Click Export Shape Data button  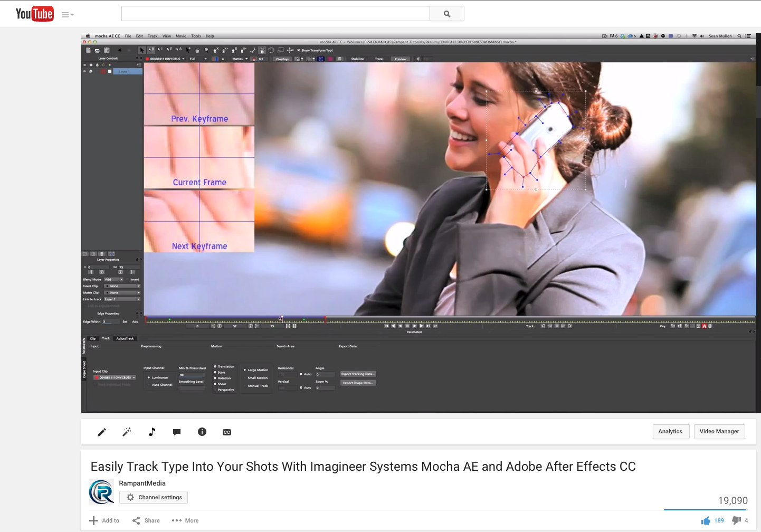tap(358, 383)
